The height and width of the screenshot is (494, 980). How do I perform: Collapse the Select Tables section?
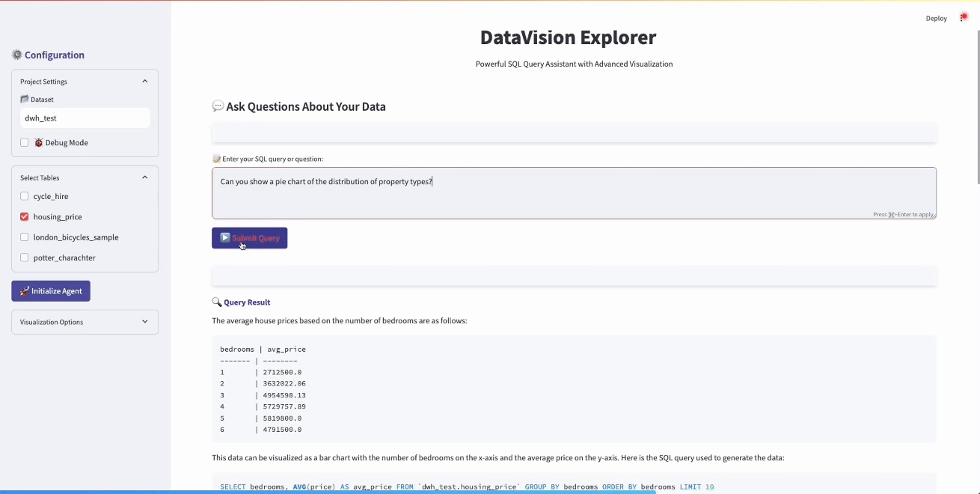(145, 177)
